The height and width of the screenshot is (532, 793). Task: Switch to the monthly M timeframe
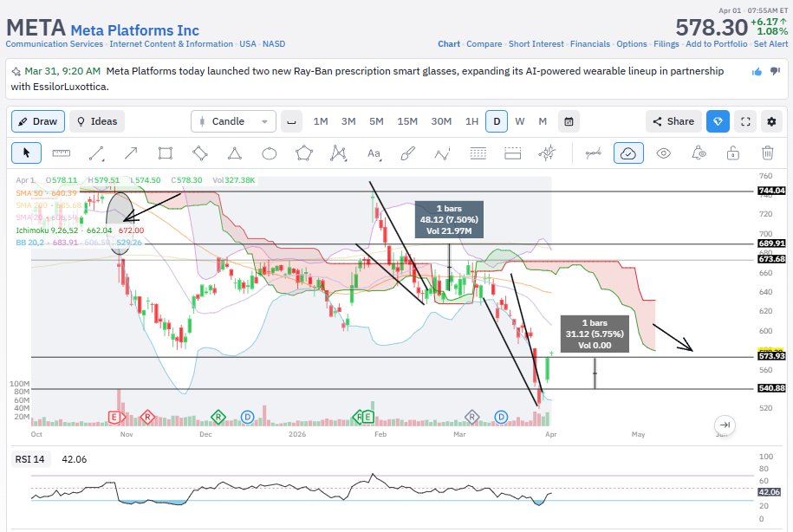coord(543,121)
